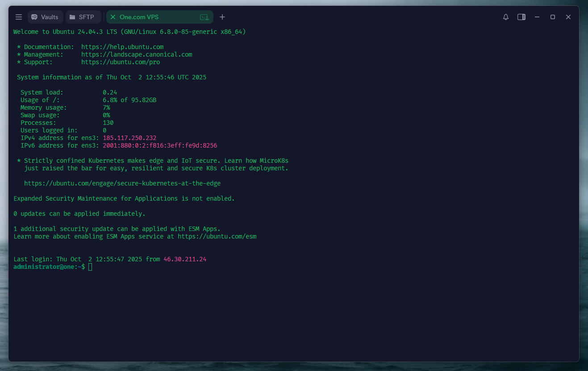
Task: Click the secure-kubernetes-at-the-edge URL
Action: (122, 183)
